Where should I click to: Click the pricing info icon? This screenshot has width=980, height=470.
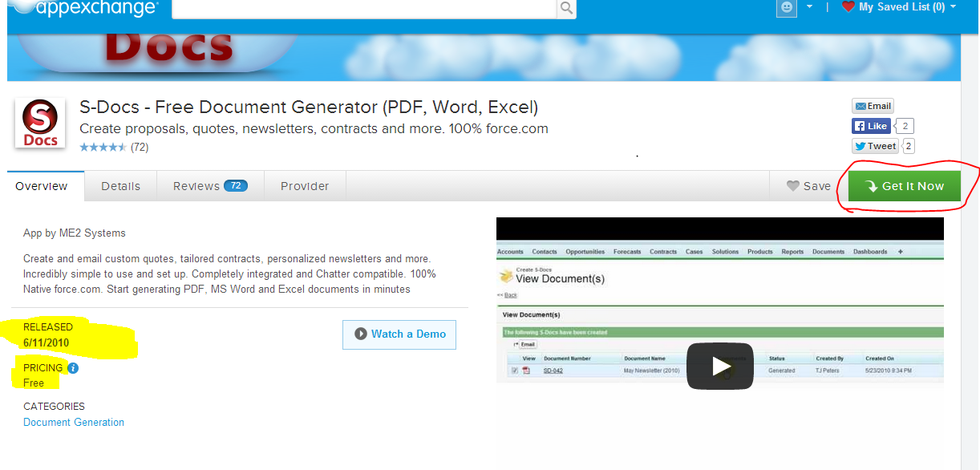click(73, 368)
